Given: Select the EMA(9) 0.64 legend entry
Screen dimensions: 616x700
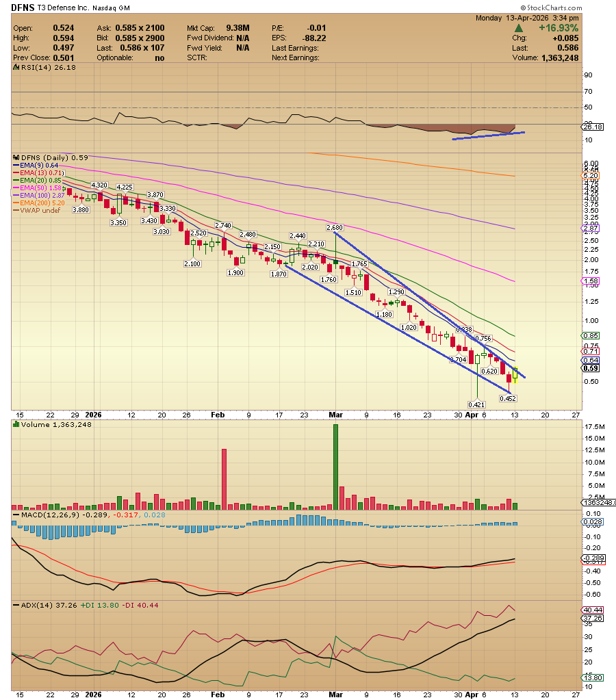Looking at the screenshot, I should [x=36, y=165].
